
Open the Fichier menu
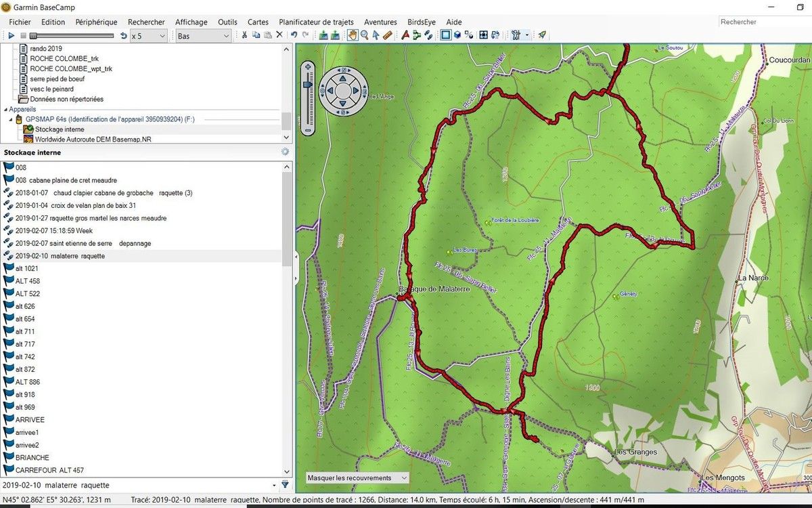point(20,22)
